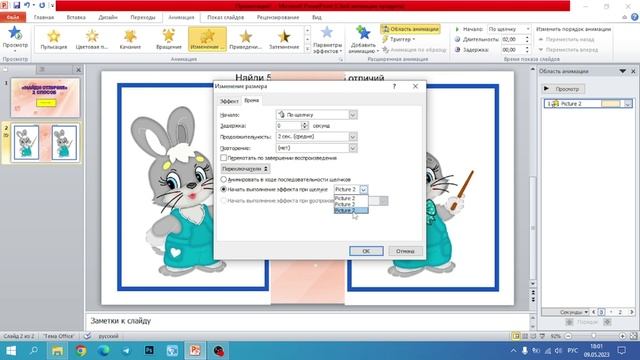Open Photoshop from the taskbar
Image resolution: width=640 pixels, height=360 pixels.
coord(149,350)
